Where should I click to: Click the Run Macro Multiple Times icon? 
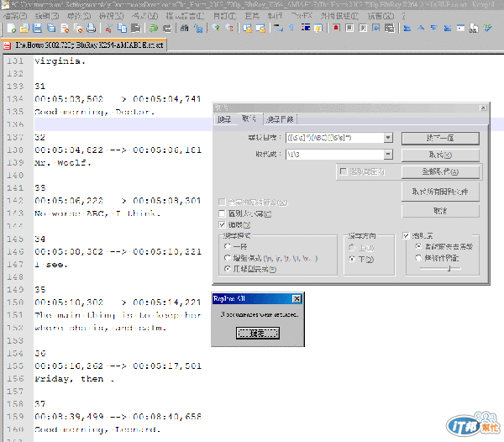[x=376, y=29]
